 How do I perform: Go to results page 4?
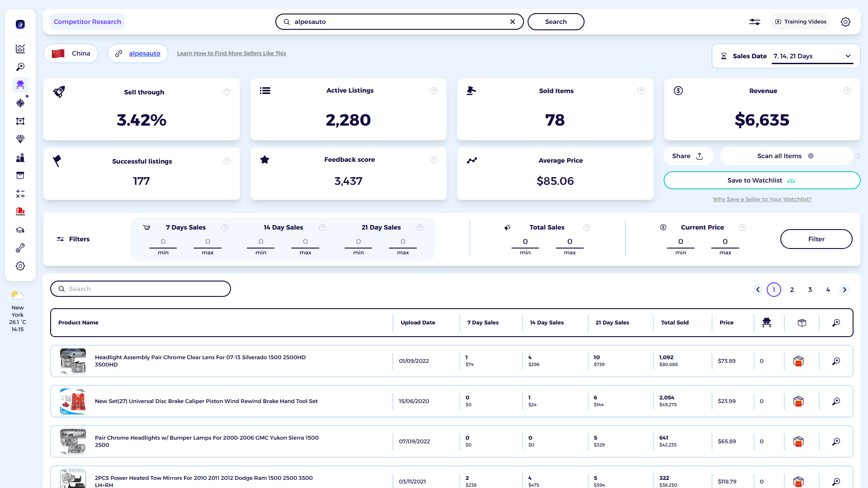(828, 290)
